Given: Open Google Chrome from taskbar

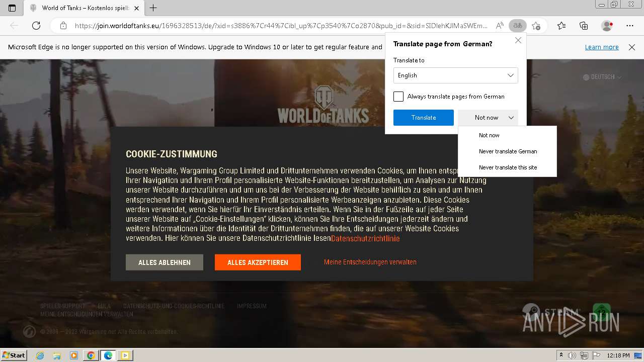Looking at the screenshot, I should click(x=91, y=355).
